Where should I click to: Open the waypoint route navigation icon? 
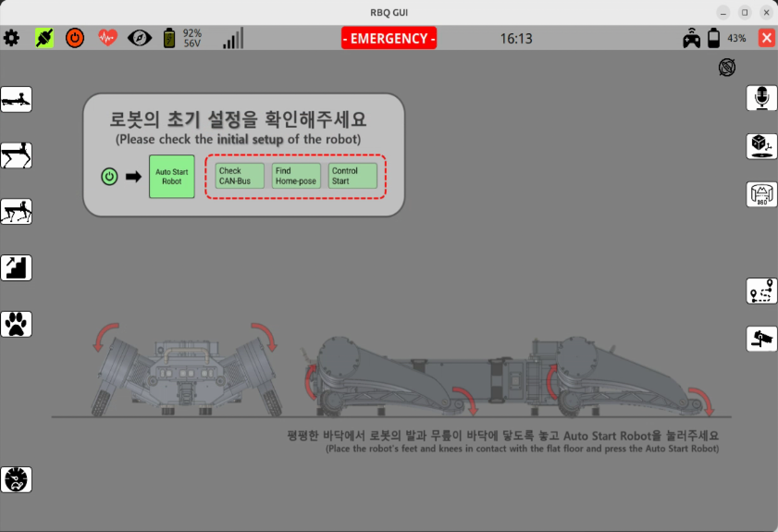point(762,291)
